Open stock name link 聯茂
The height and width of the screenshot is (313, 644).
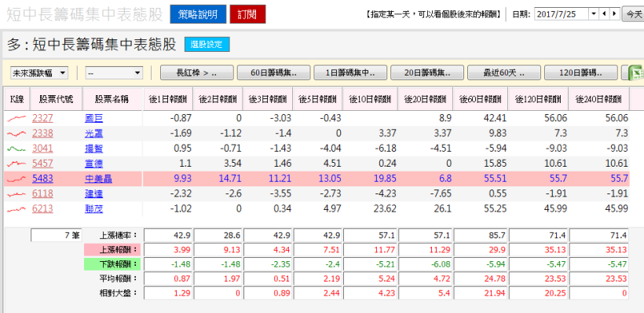(x=93, y=209)
